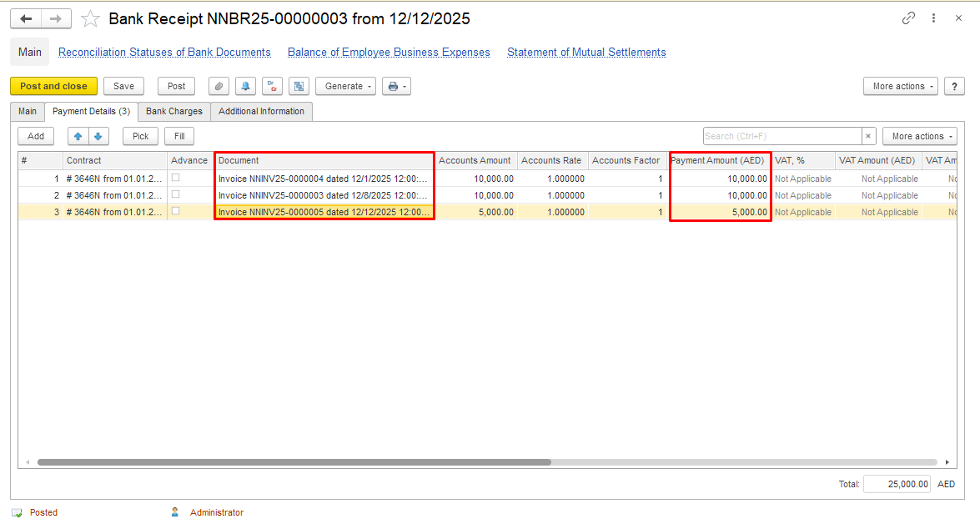Click the Pick button

[x=141, y=136]
